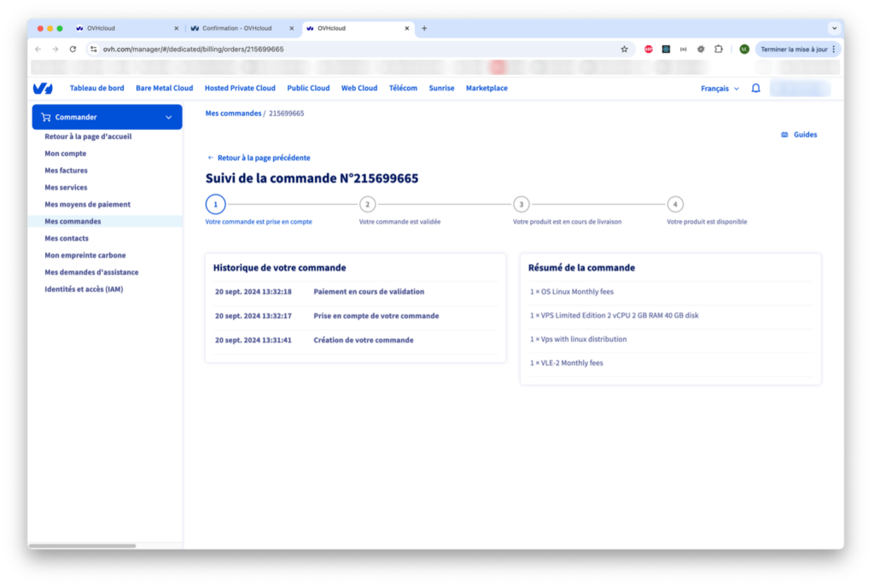
Task: Click the sidebar horizontal scrollbar
Action: coord(82,545)
